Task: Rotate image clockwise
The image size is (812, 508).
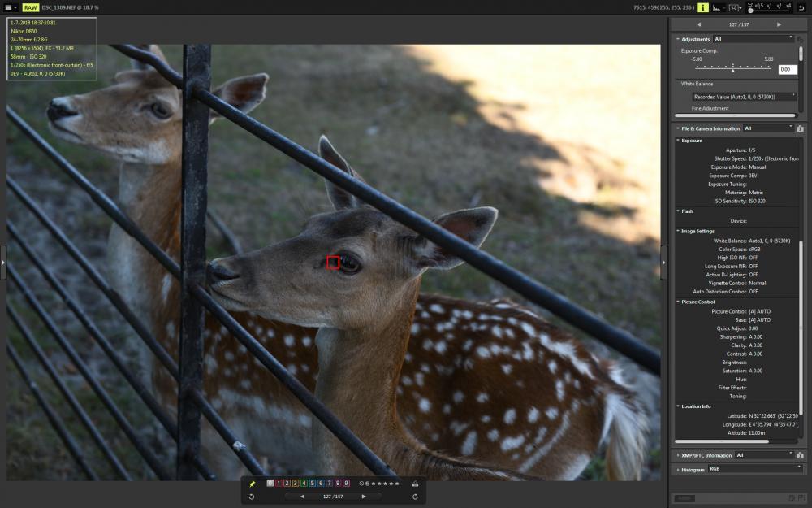Action: pyautogui.click(x=415, y=497)
